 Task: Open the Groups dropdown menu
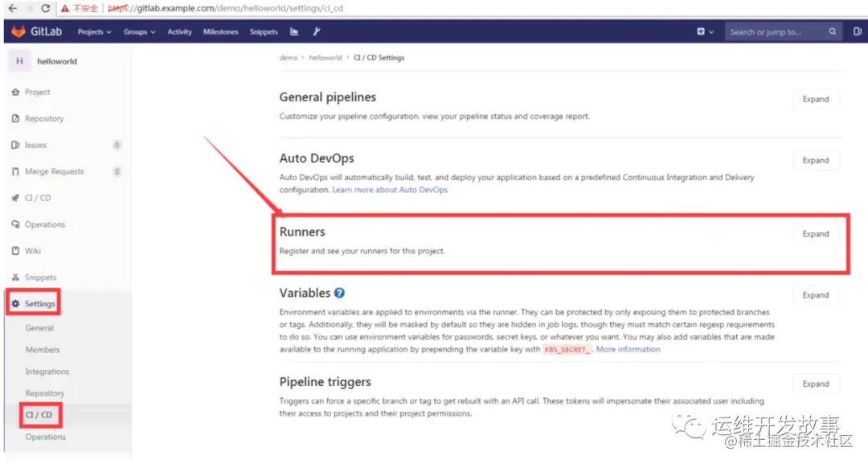pos(140,32)
